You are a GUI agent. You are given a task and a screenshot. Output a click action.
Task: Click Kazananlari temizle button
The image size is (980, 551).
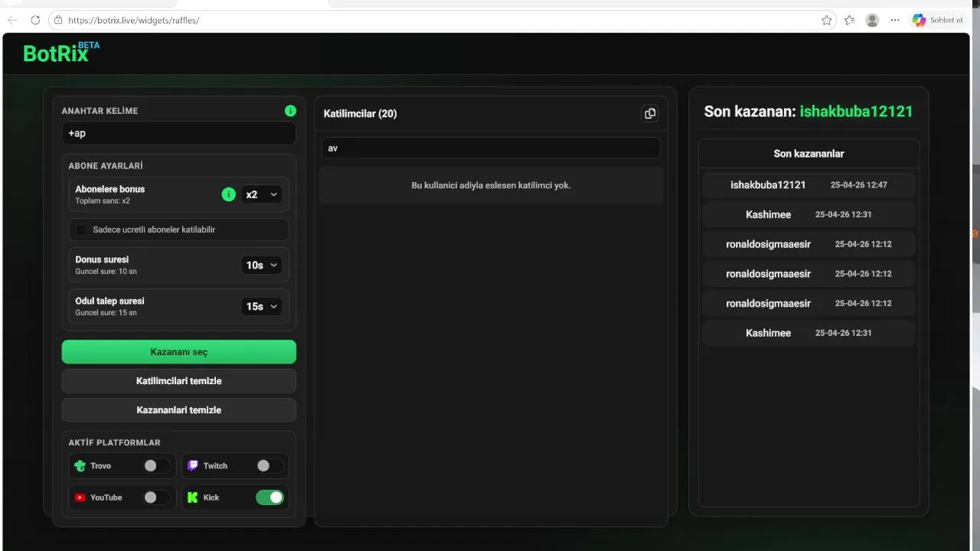(x=179, y=410)
